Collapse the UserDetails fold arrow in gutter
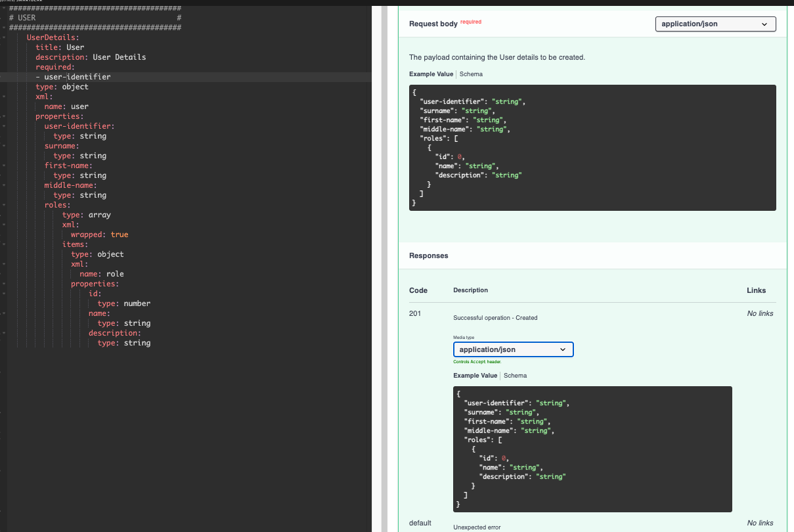The image size is (794, 532). pos(4,37)
